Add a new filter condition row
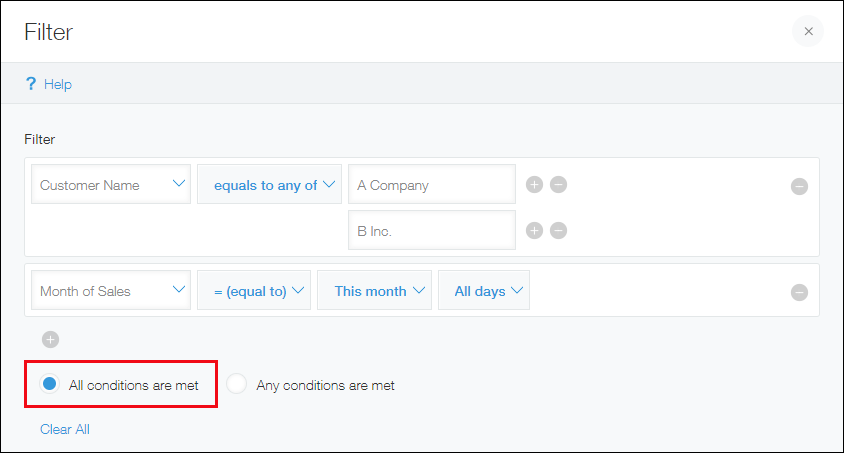 tap(51, 340)
